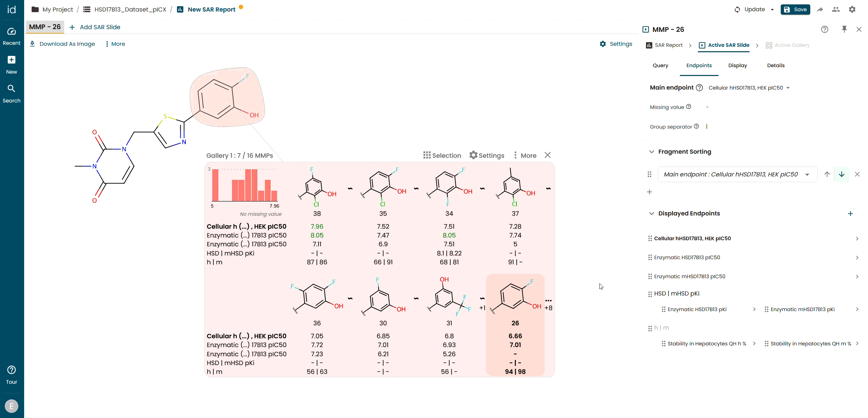868x418 pixels.
Task: Open panel help question mark icon
Action: (x=825, y=30)
